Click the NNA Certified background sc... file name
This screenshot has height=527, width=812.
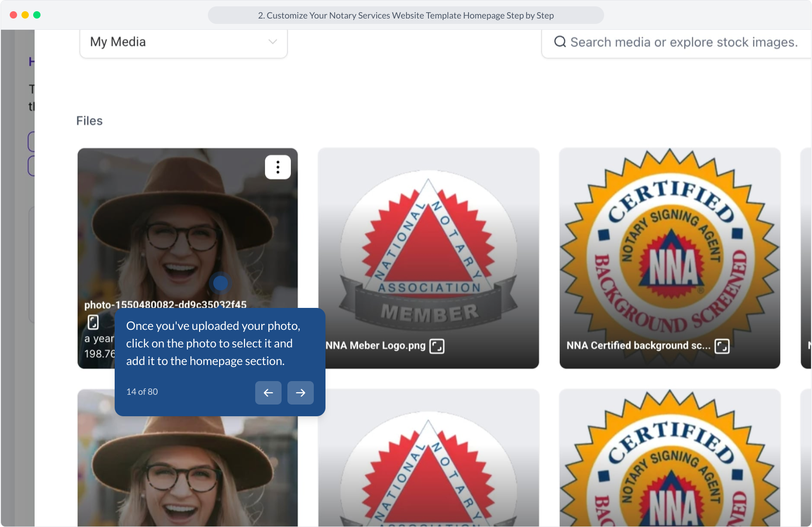point(638,345)
